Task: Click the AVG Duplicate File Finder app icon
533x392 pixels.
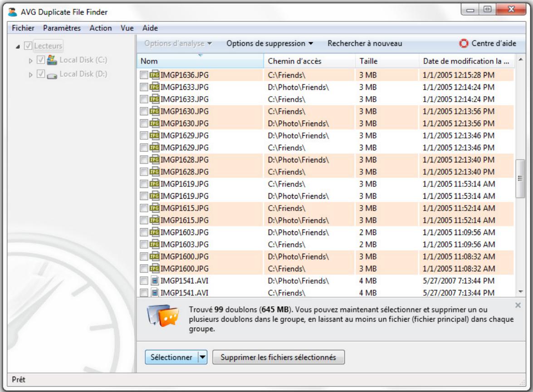Action: pyautogui.click(x=13, y=12)
